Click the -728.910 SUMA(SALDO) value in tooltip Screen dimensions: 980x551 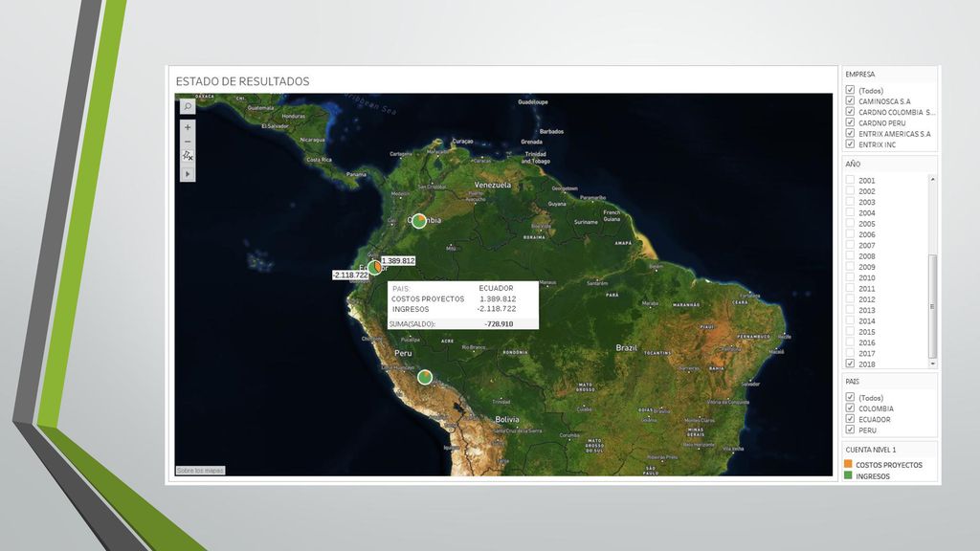click(x=499, y=324)
